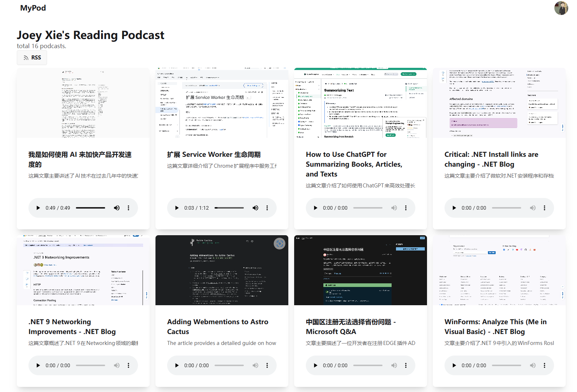Open How to Use ChatGPT for Summarizing title
Screen dimensions: 577x392
point(354,164)
